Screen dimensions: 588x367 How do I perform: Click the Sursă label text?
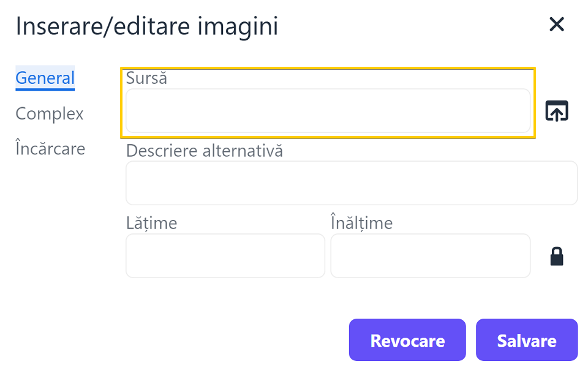146,78
